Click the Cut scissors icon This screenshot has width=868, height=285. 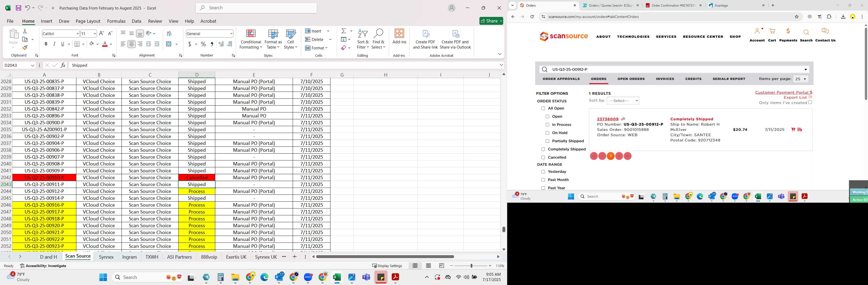click(25, 31)
